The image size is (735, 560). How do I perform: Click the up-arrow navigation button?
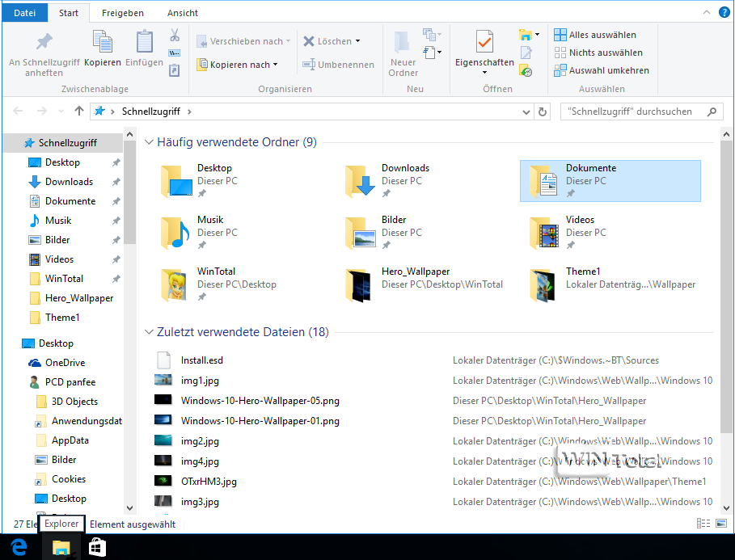(x=78, y=111)
